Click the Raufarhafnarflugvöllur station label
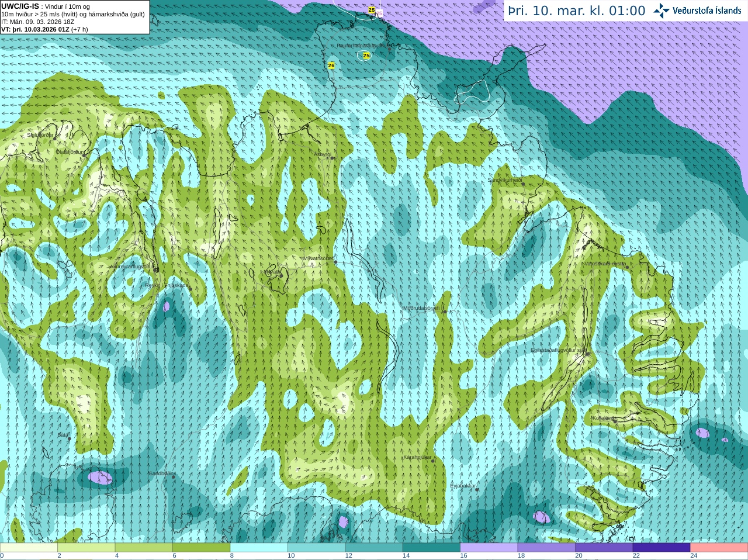Image resolution: width=748 pixels, height=560 pixels. pyautogui.click(x=362, y=45)
